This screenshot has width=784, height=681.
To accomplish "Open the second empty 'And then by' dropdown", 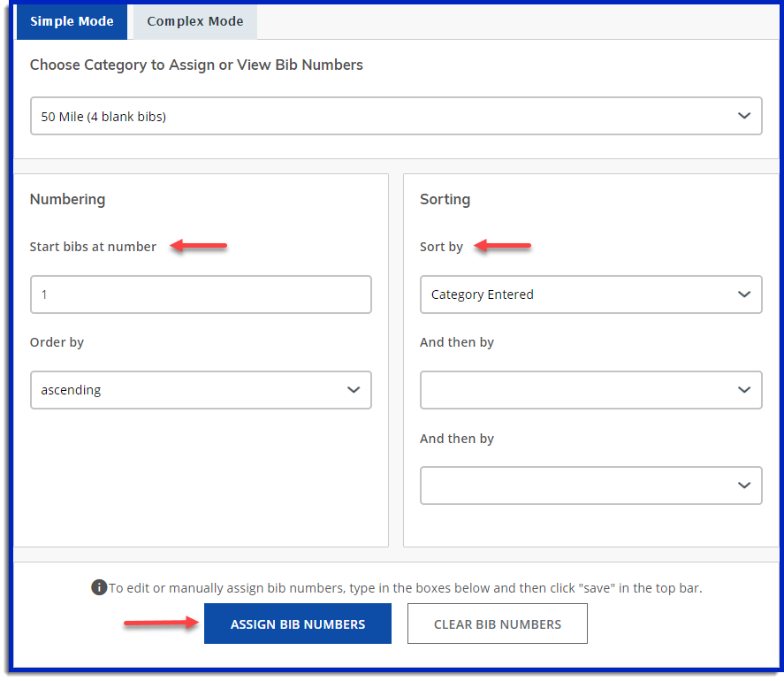I will (590, 486).
